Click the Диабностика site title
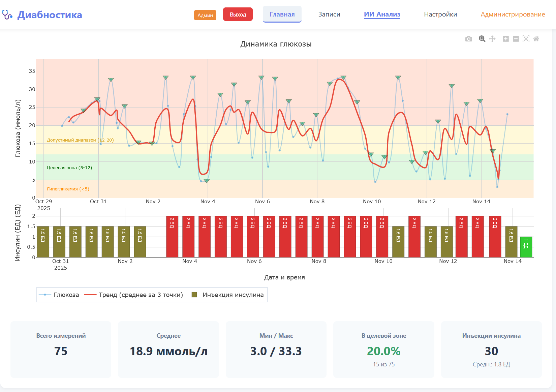 click(50, 15)
